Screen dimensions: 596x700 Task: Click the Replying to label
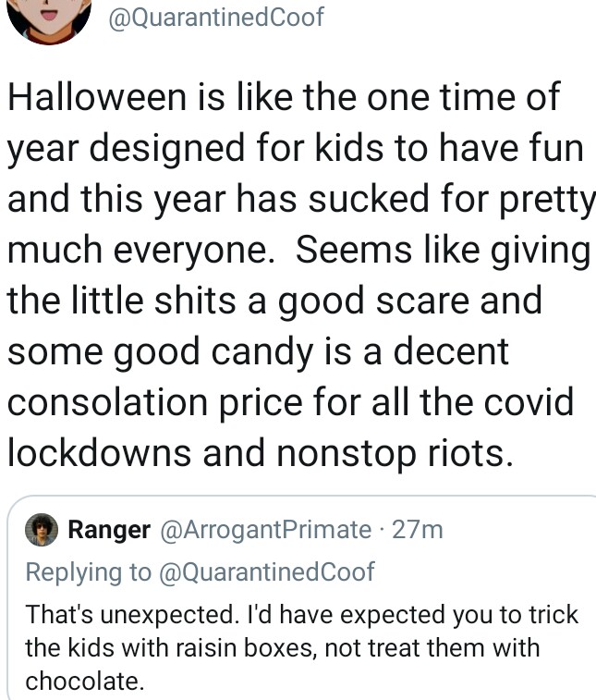pos(89,571)
